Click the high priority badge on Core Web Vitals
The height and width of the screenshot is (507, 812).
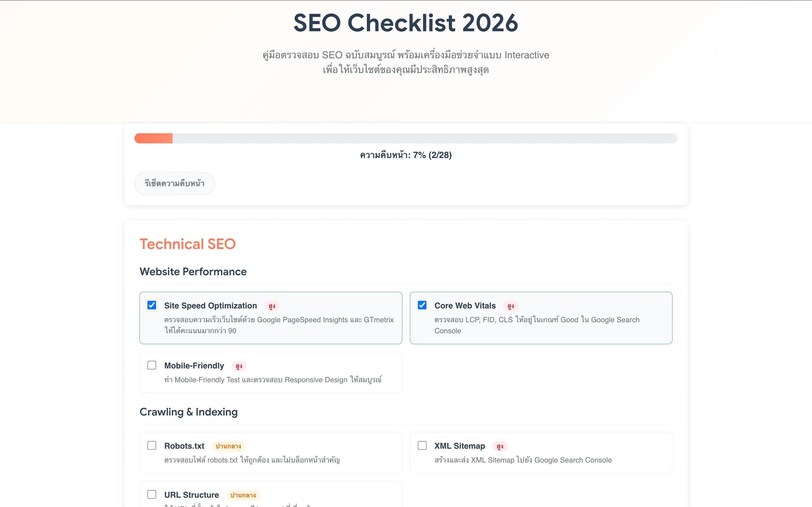(x=510, y=306)
